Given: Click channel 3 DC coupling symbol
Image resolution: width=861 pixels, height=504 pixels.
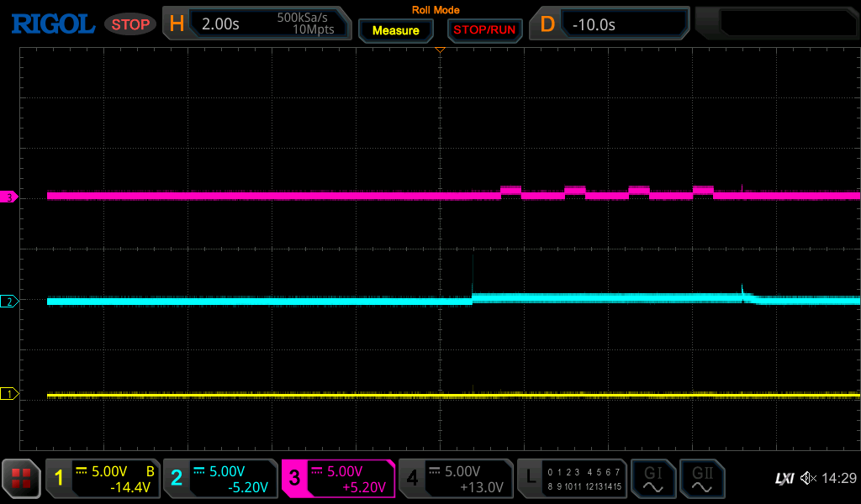Looking at the screenshot, I should pyautogui.click(x=317, y=470).
